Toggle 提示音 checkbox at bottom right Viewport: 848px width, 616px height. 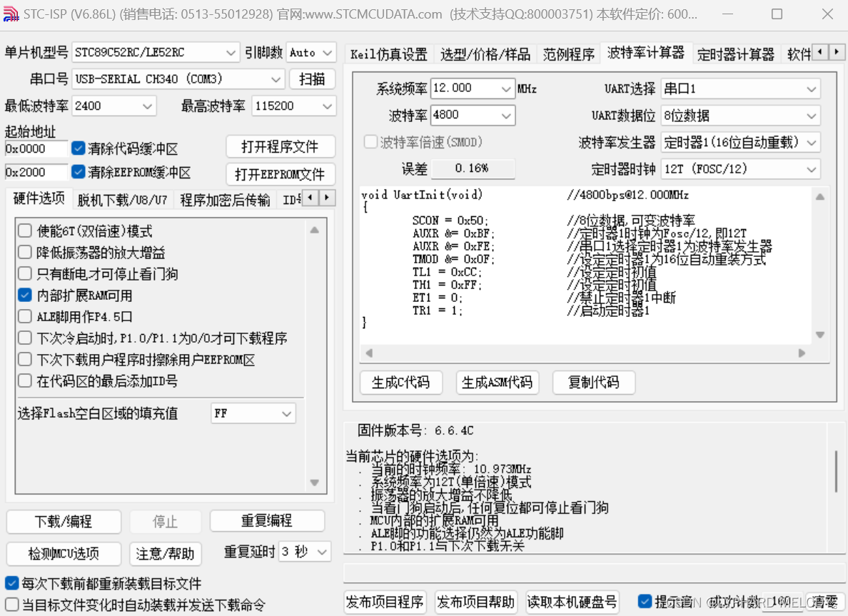[645, 602]
